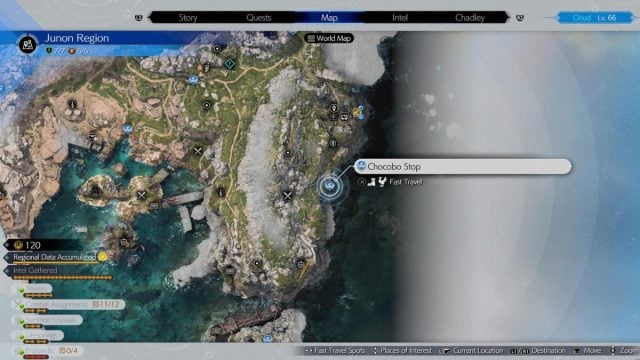Select the highlighted Chocobo Stop map marker

[x=330, y=186]
